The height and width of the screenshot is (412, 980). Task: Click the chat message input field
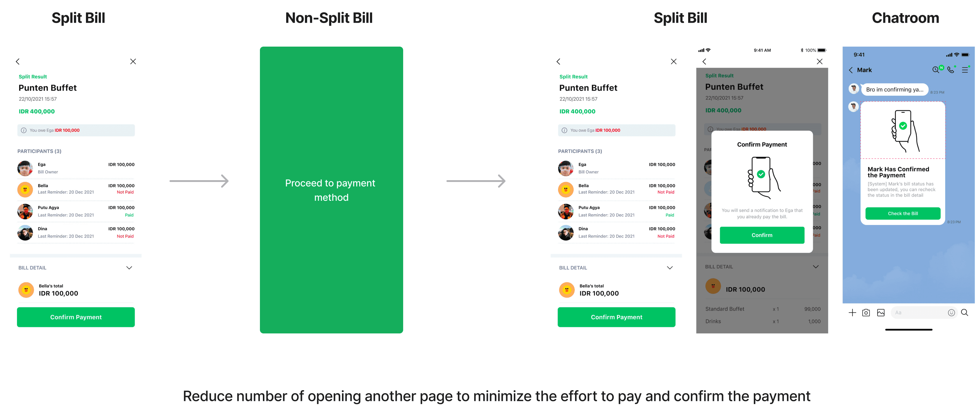(x=924, y=313)
